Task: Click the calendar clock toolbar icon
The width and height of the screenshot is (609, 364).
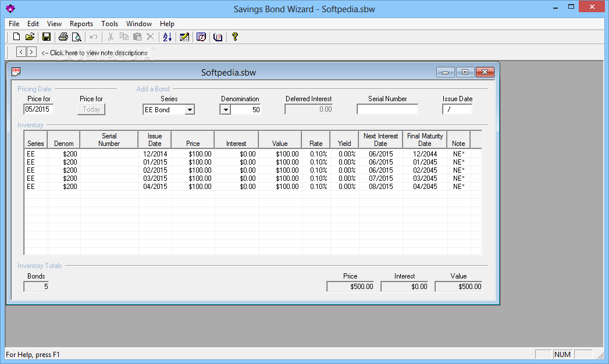Action: click(x=201, y=37)
